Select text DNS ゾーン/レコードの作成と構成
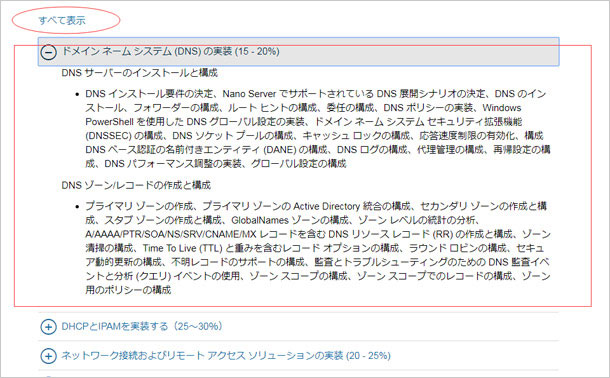Viewport: 610px width, 378px height. [x=136, y=185]
